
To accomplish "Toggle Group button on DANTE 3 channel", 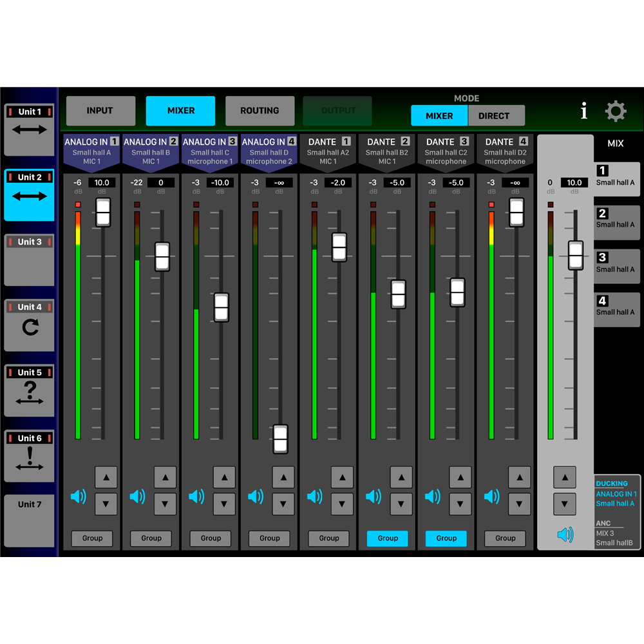I will click(446, 538).
